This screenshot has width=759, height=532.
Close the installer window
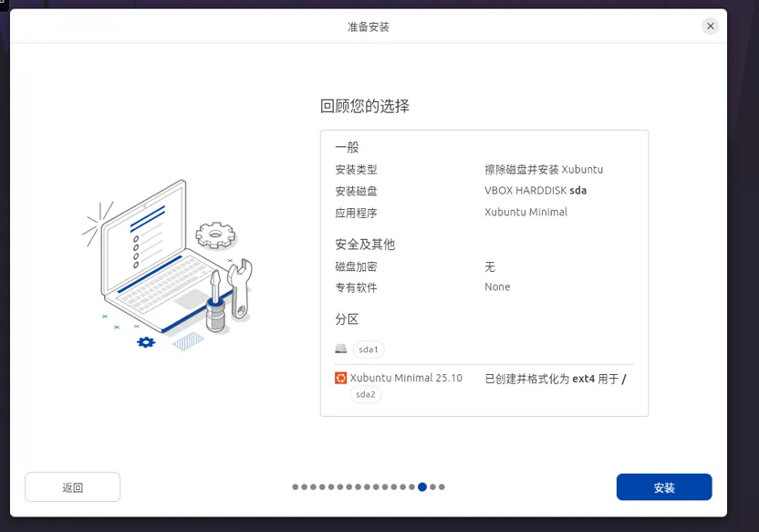pos(710,26)
